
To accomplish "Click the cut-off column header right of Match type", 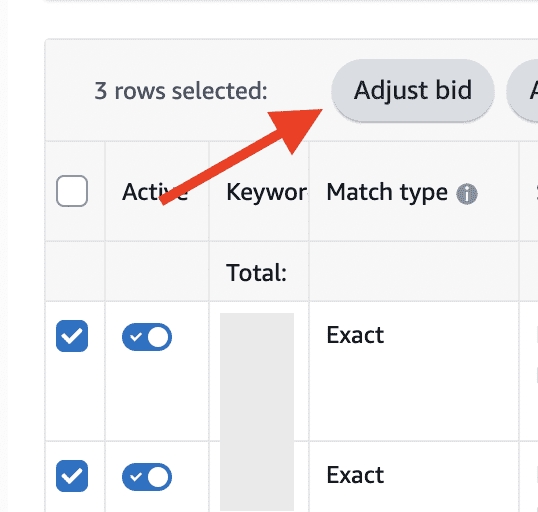I will click(529, 191).
